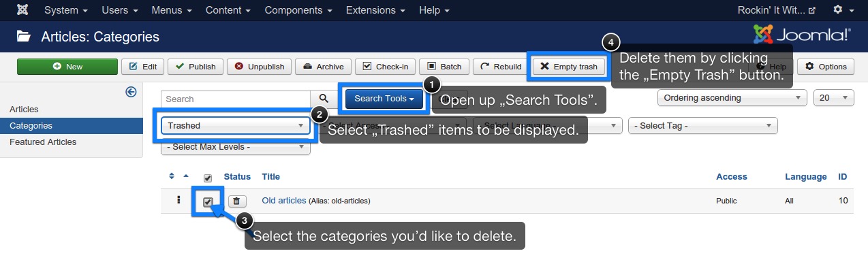The height and width of the screenshot is (264, 868).
Task: Click the Edit toolbar button
Action: point(143,67)
